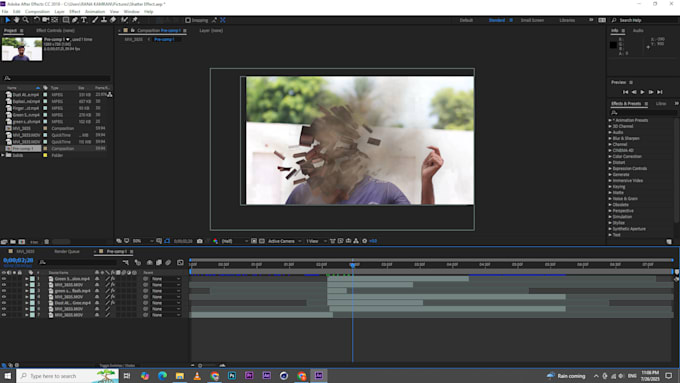Select the Brush tool
The width and height of the screenshot is (680, 383).
click(x=95, y=20)
